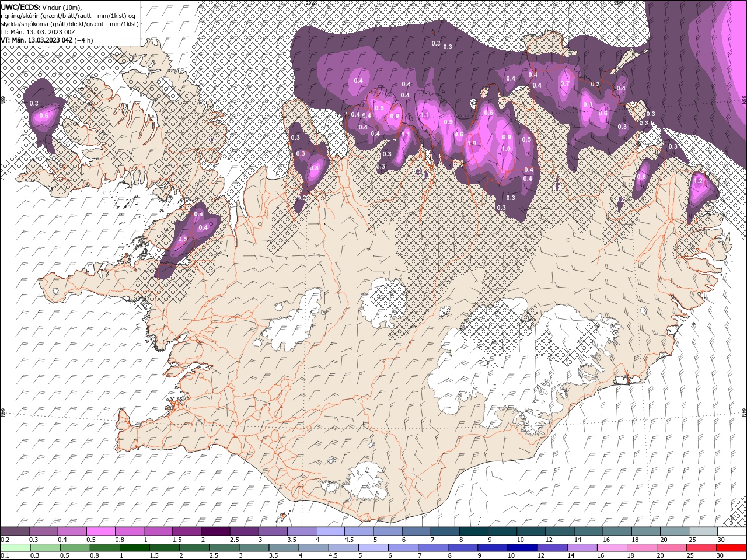The height and width of the screenshot is (560, 747).
Task: Click the '1.2' precipitation value on the map
Action: click(x=697, y=181)
